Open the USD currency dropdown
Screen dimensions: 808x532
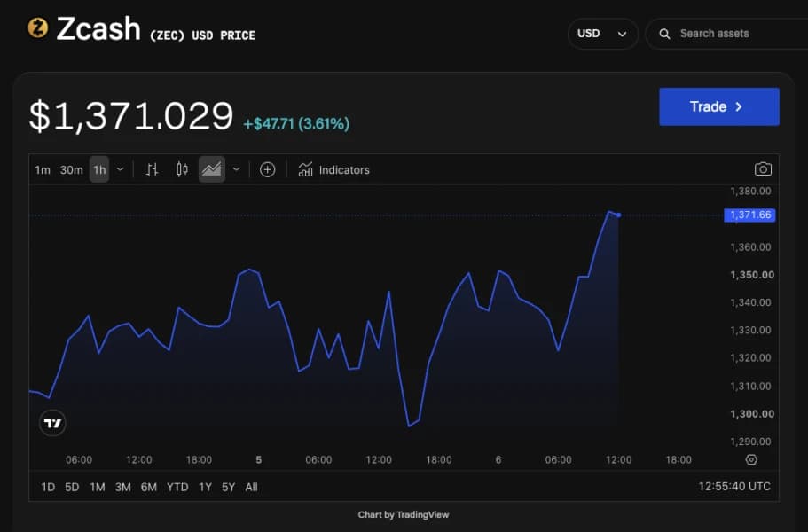pyautogui.click(x=603, y=34)
